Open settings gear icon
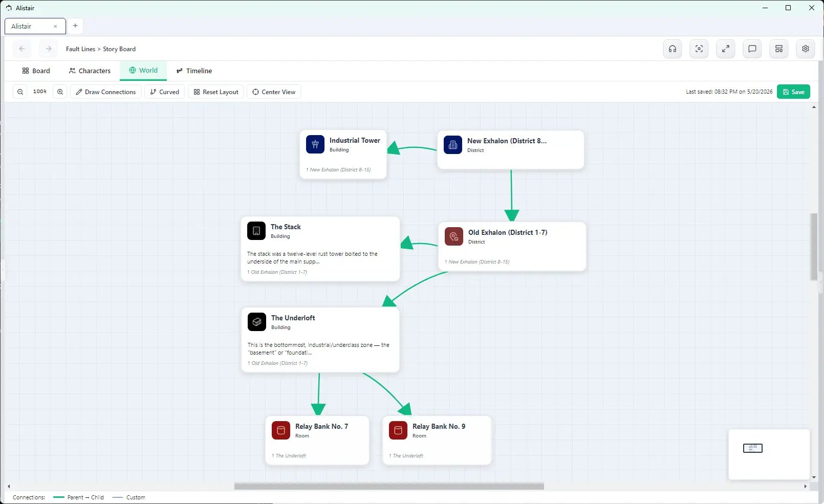The image size is (824, 504). 806,49
